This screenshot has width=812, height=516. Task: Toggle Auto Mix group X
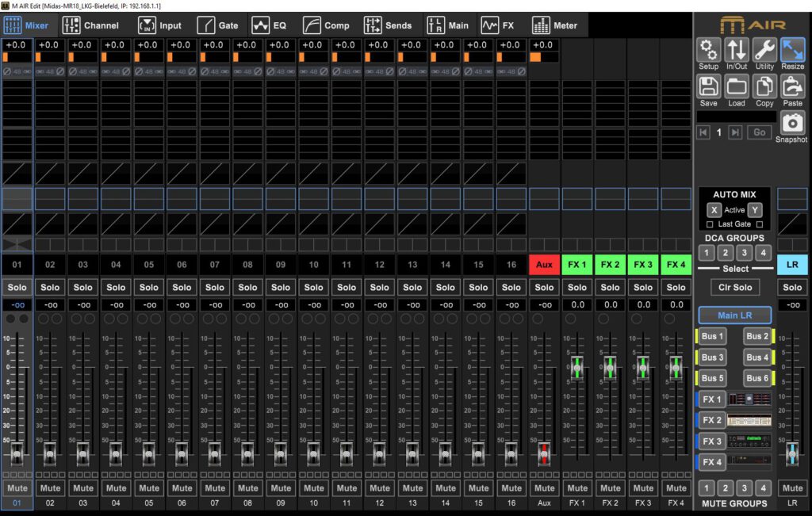point(714,210)
